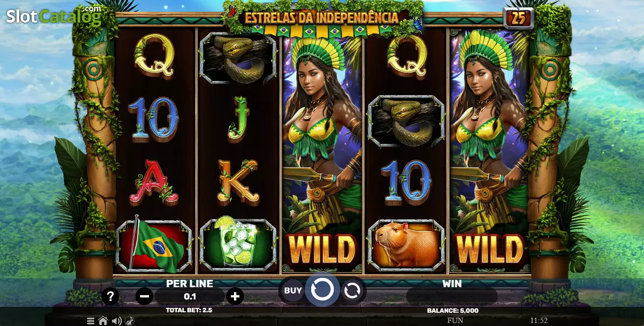
Task: Decrease the per line bet with minus
Action: [x=144, y=296]
